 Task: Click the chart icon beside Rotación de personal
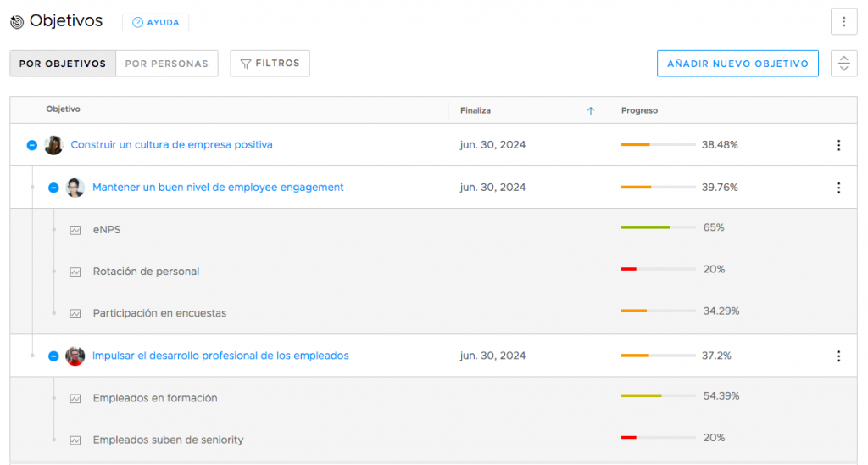point(75,272)
